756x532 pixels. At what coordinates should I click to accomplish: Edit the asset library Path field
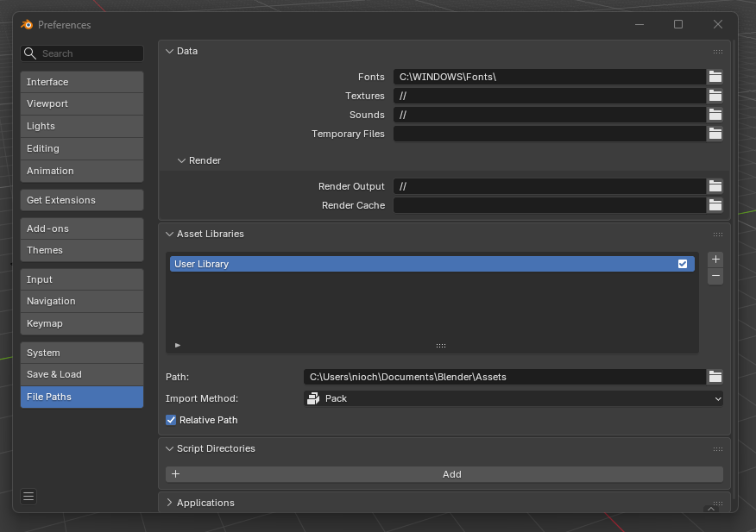pyautogui.click(x=505, y=377)
